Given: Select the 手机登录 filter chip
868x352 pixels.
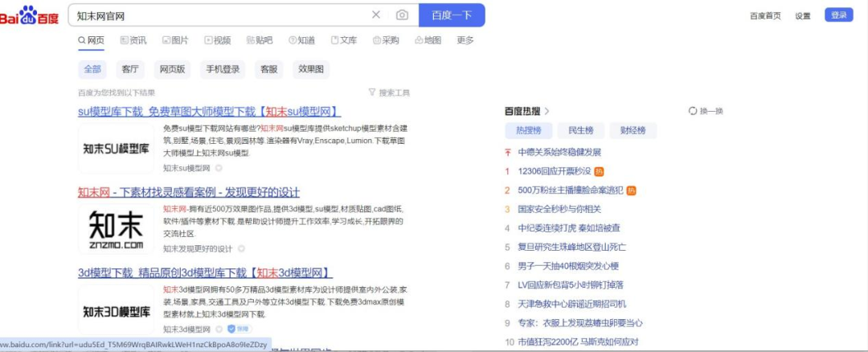Looking at the screenshot, I should (x=223, y=70).
